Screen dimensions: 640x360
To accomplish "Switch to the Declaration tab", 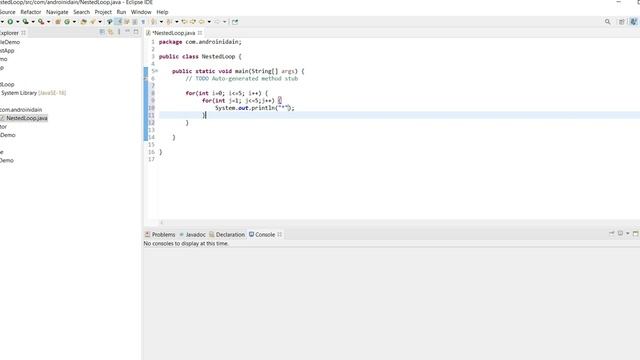I will click(x=227, y=234).
